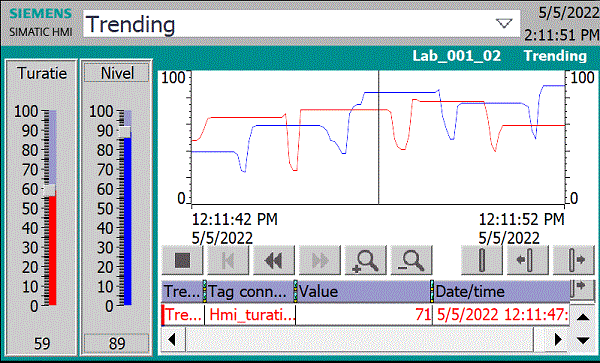Jump to trend start button
Image resolution: width=600 pixels, height=363 pixels.
(x=228, y=260)
